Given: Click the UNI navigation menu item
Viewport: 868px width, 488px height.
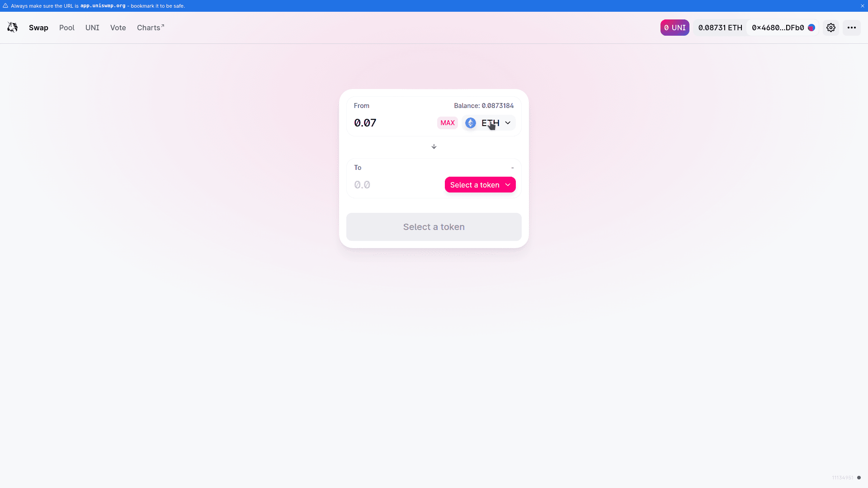Looking at the screenshot, I should click(92, 28).
